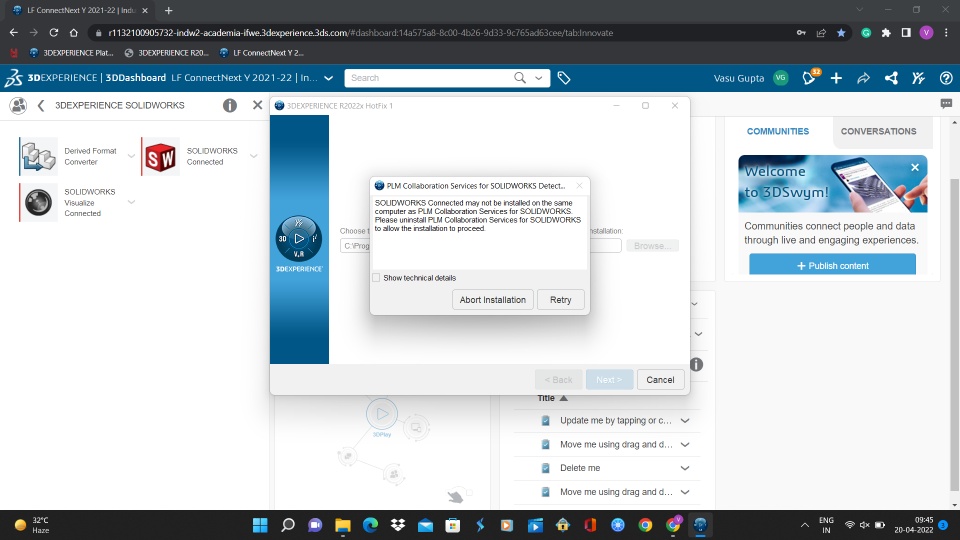Click the dashboard page vertical scrollbar
This screenshot has width=960, height=540.
pyautogui.click(x=954, y=334)
